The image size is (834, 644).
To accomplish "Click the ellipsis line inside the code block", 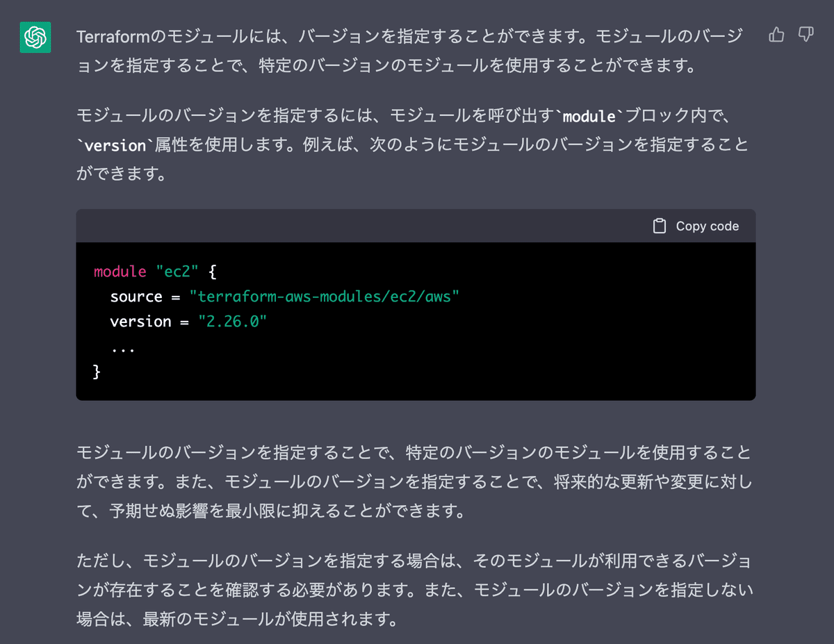I will (x=122, y=347).
